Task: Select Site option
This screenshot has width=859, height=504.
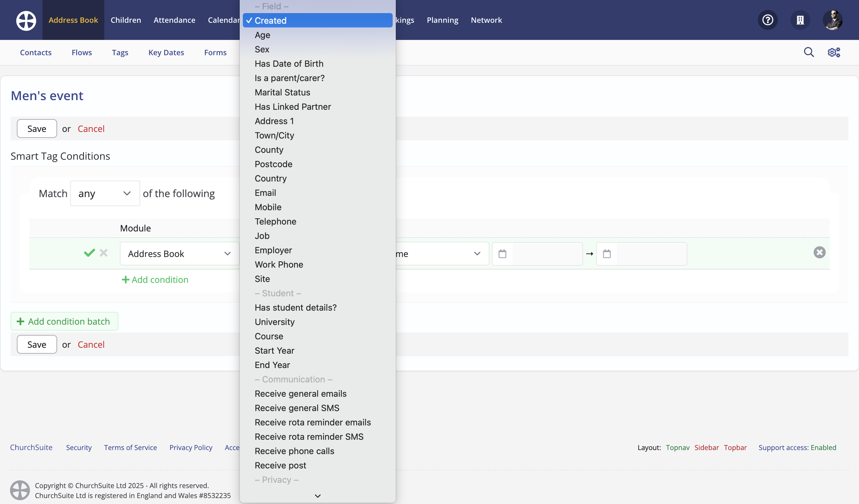Action: (318, 279)
